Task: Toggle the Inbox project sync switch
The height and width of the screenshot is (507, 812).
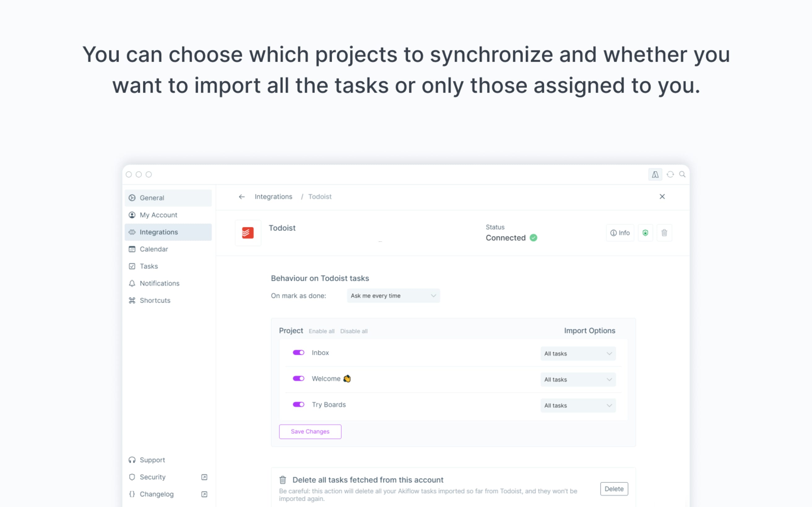Action: 299,352
